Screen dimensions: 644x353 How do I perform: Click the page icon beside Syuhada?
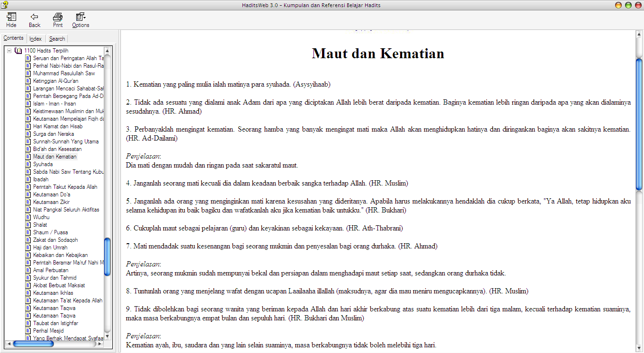pyautogui.click(x=28, y=164)
